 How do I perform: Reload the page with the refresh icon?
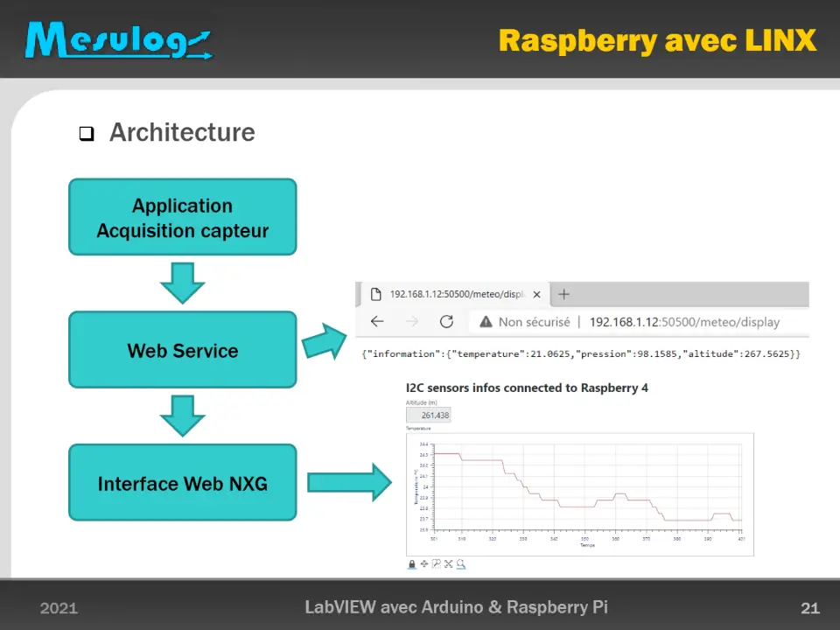[x=446, y=321]
